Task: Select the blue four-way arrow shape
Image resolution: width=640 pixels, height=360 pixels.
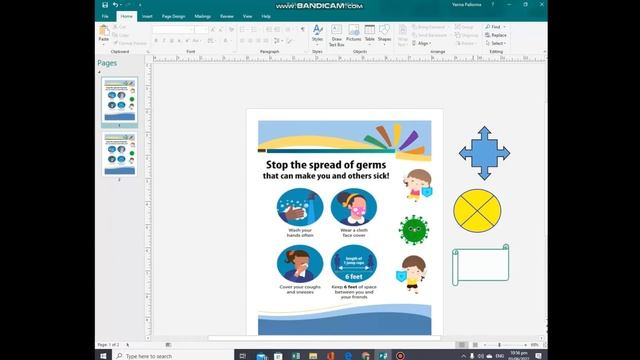Action: point(484,153)
